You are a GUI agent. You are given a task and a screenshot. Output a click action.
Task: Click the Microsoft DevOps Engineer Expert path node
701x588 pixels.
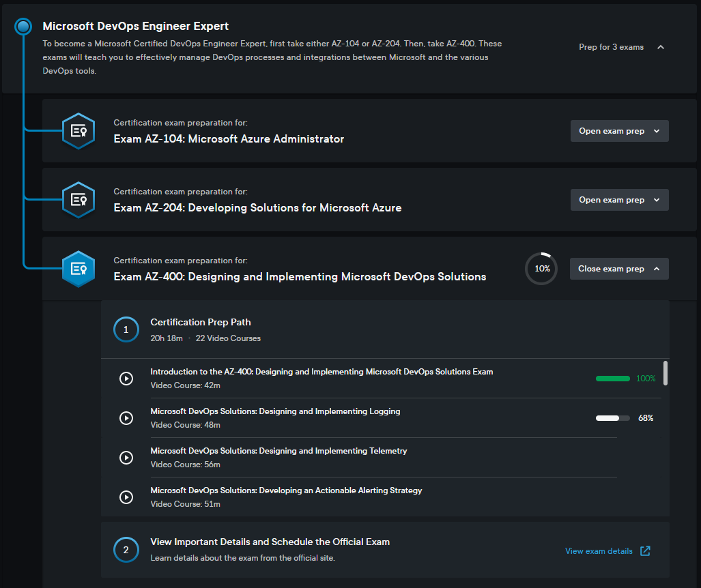23,27
